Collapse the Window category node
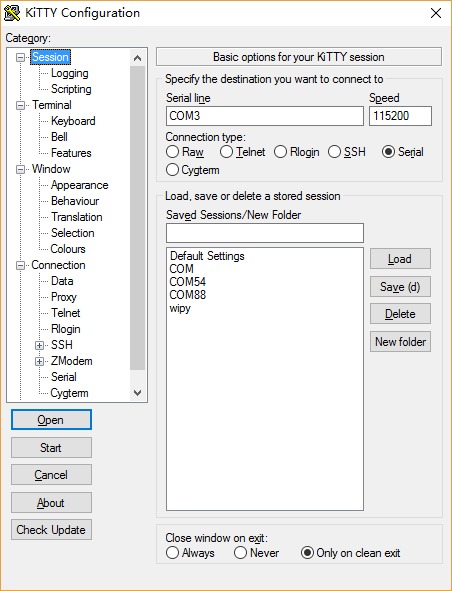This screenshot has width=452, height=591. pyautogui.click(x=20, y=169)
